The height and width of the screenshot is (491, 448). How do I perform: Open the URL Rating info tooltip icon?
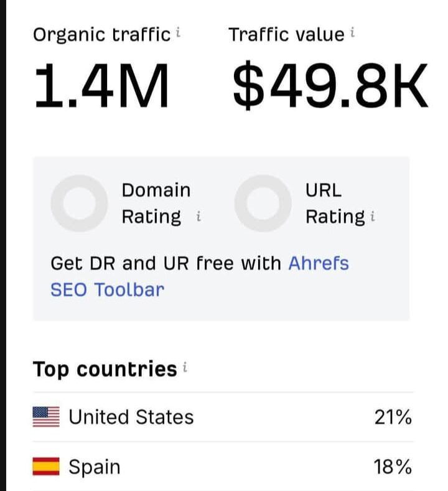373,217
